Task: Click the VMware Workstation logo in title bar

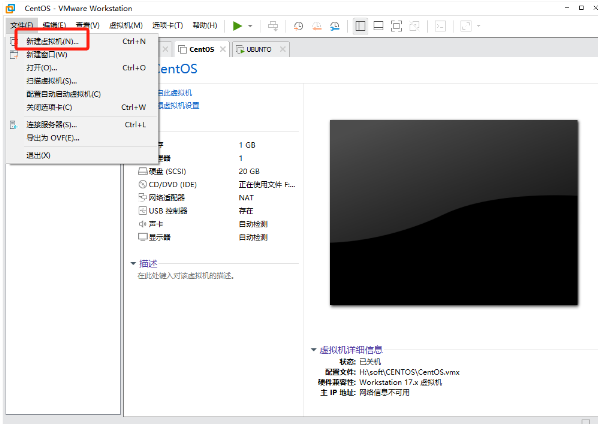Action: [10, 8]
